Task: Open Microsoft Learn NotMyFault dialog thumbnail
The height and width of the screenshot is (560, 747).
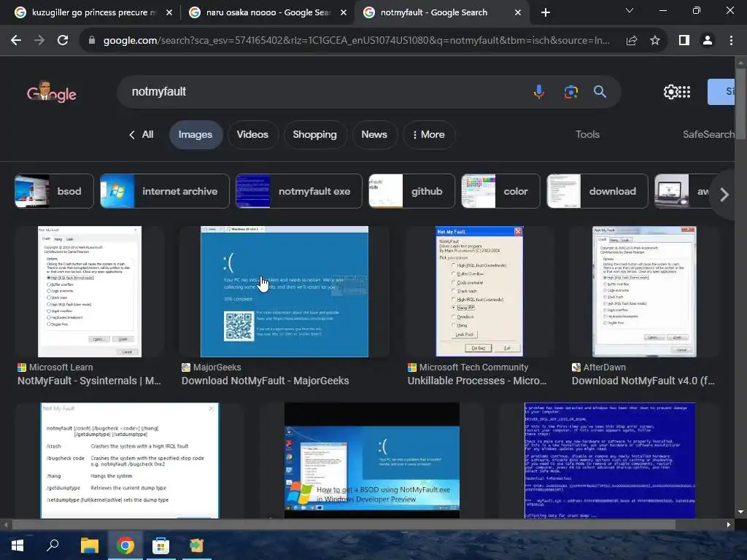Action: [90, 292]
